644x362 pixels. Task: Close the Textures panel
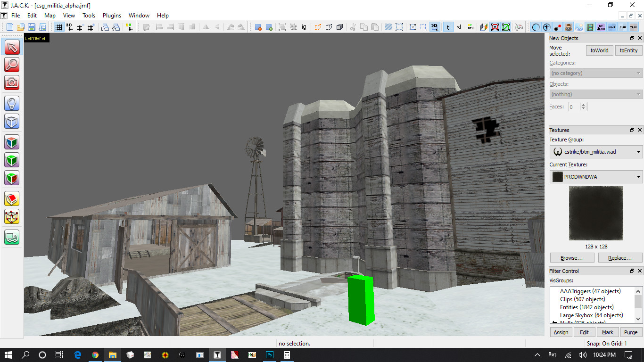[640, 130]
